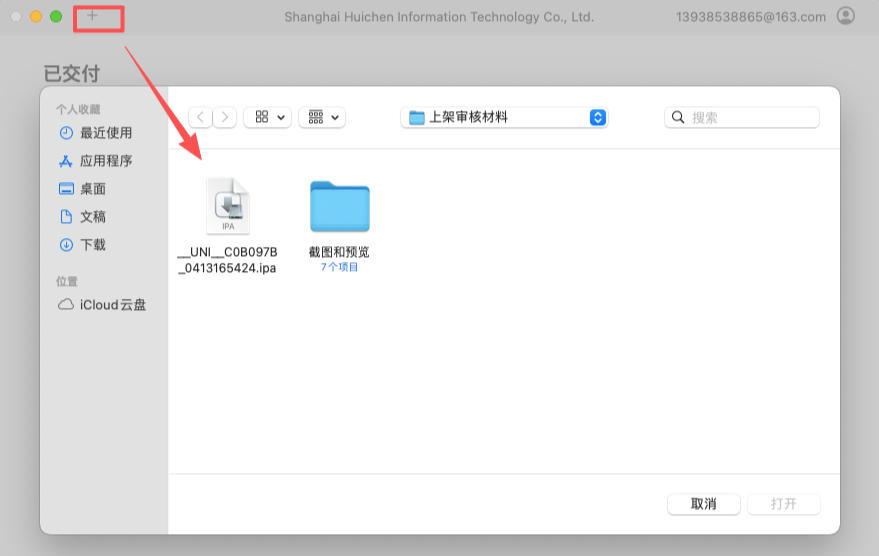Click the 打开 open button
Screen dimensions: 879x556
point(784,504)
